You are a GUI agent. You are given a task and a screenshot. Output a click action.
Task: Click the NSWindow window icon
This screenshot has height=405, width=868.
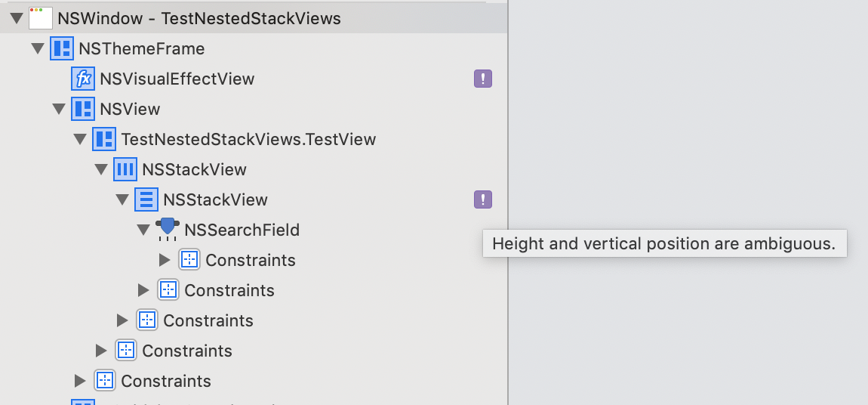tap(41, 18)
